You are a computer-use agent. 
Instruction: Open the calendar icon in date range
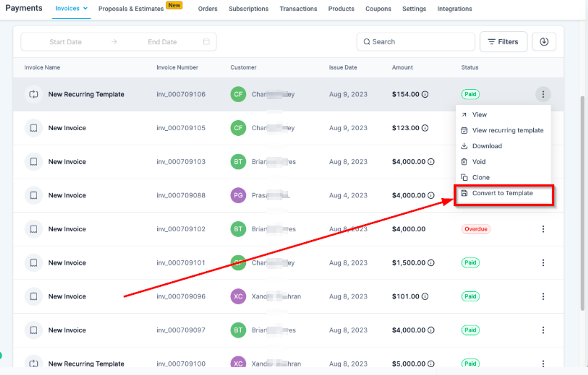[x=206, y=42]
